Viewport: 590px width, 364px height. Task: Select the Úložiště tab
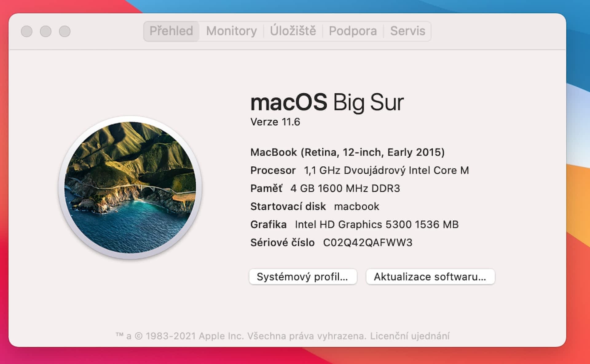click(x=293, y=31)
